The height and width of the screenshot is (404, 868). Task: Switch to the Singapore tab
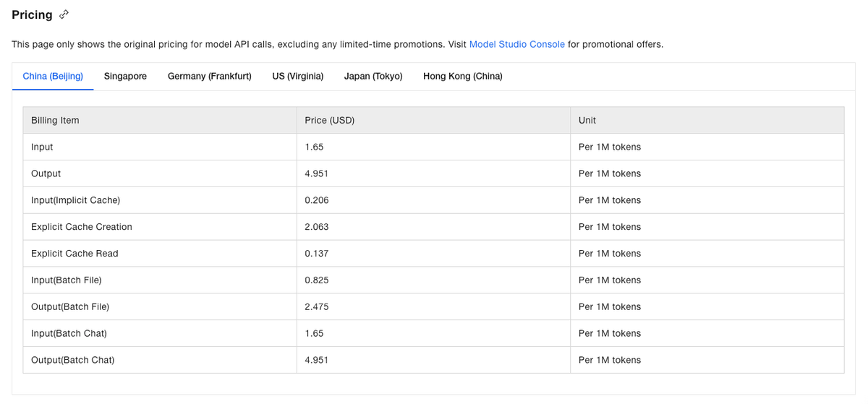125,76
